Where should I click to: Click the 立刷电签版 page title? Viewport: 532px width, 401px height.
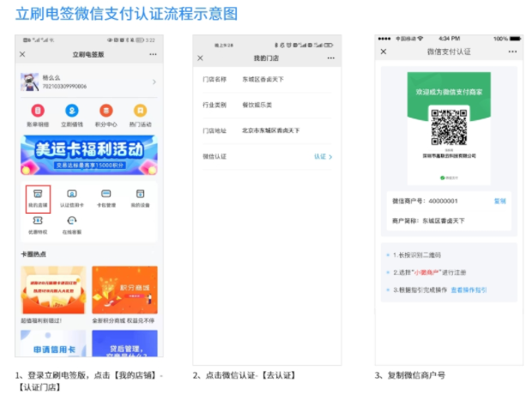point(88,54)
